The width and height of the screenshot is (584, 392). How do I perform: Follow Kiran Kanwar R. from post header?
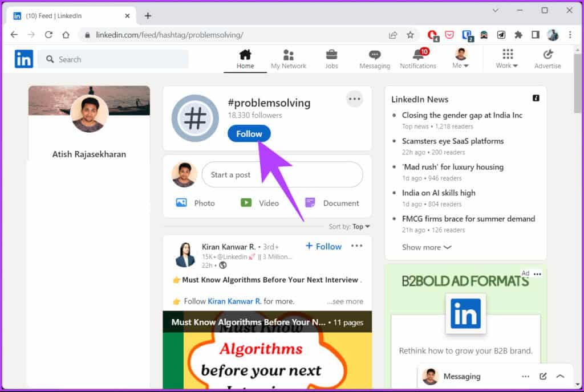[324, 246]
